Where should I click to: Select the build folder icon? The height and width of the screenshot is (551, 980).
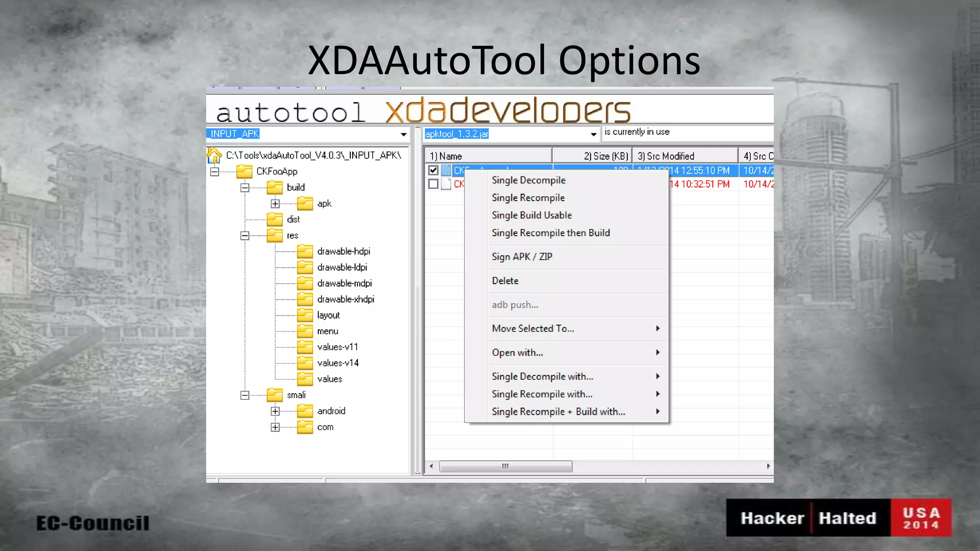[x=275, y=187]
